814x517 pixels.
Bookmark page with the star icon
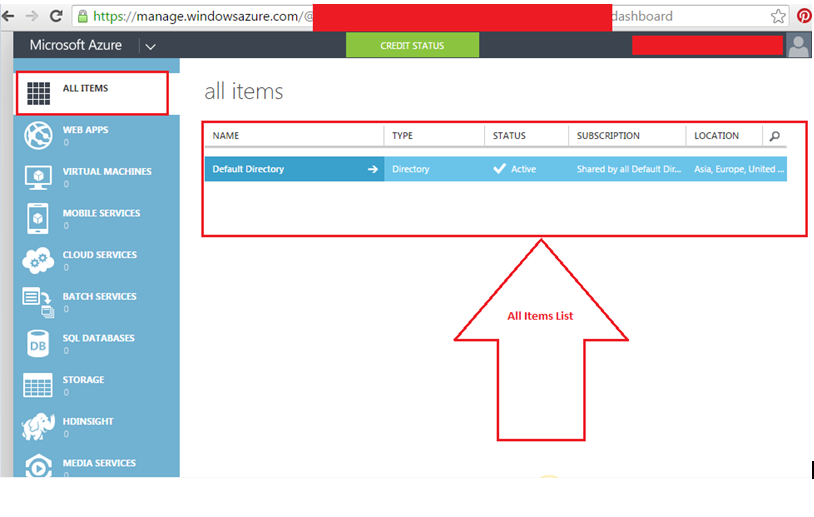[778, 16]
